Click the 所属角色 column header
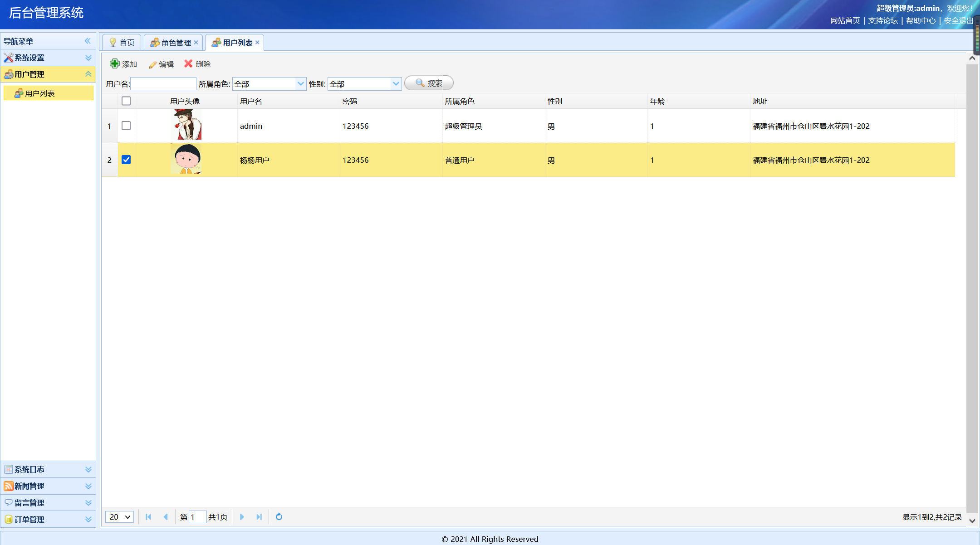Viewport: 980px width, 545px height. tap(494, 101)
